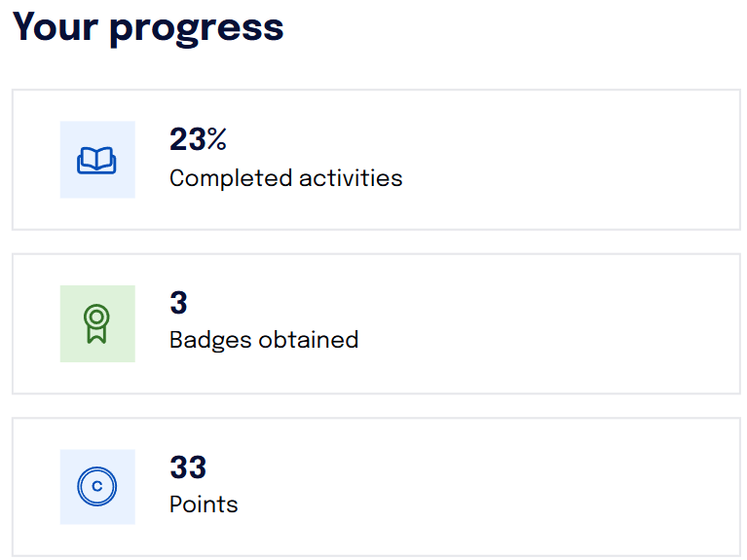This screenshot has width=747, height=560.
Task: Click the 33 points value
Action: tap(188, 467)
